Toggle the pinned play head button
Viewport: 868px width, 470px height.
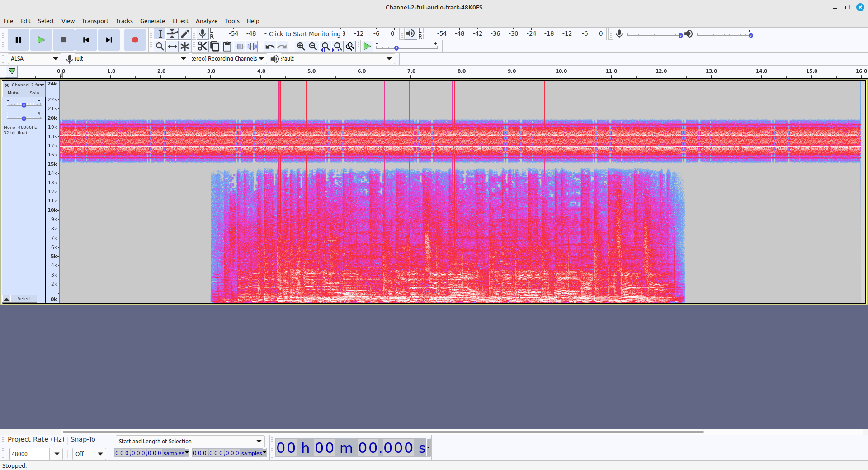click(12, 71)
